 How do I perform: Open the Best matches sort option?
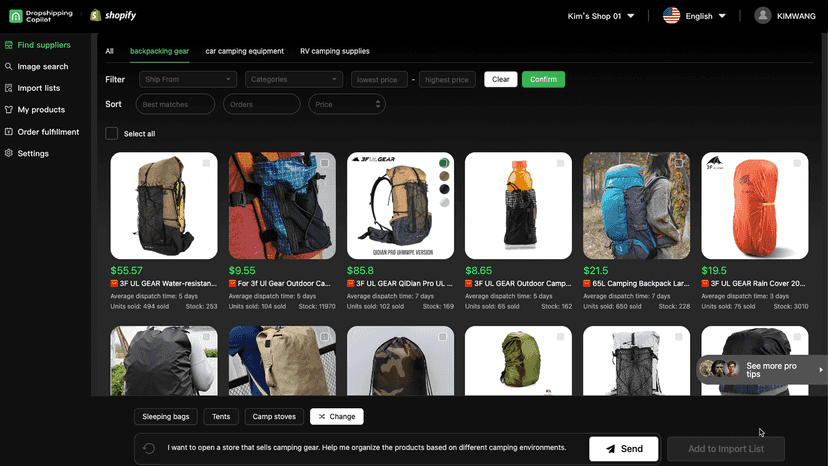point(175,104)
